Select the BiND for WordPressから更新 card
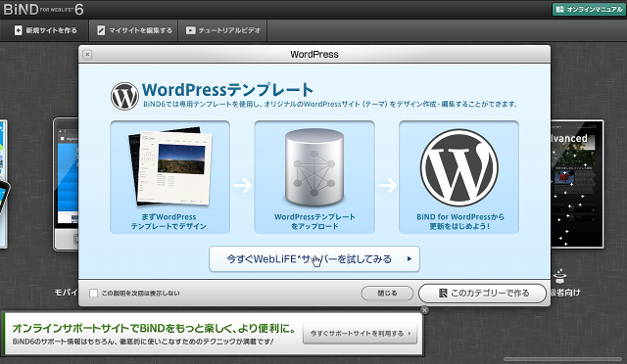The height and width of the screenshot is (364, 627). pyautogui.click(x=459, y=177)
